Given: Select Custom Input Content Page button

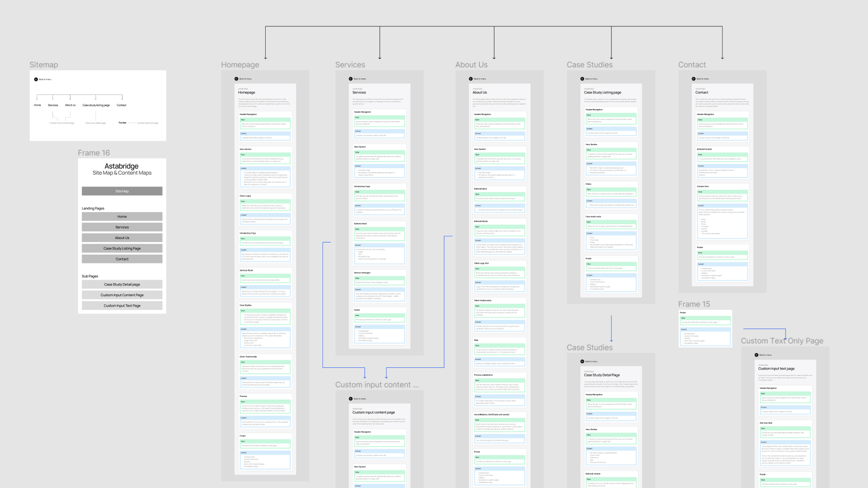Looking at the screenshot, I should (122, 295).
